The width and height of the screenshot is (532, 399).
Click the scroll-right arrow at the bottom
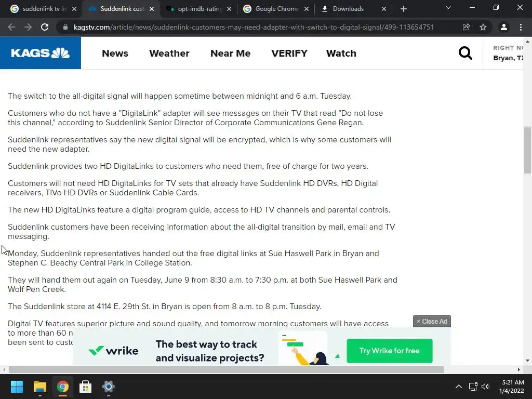tap(518, 369)
